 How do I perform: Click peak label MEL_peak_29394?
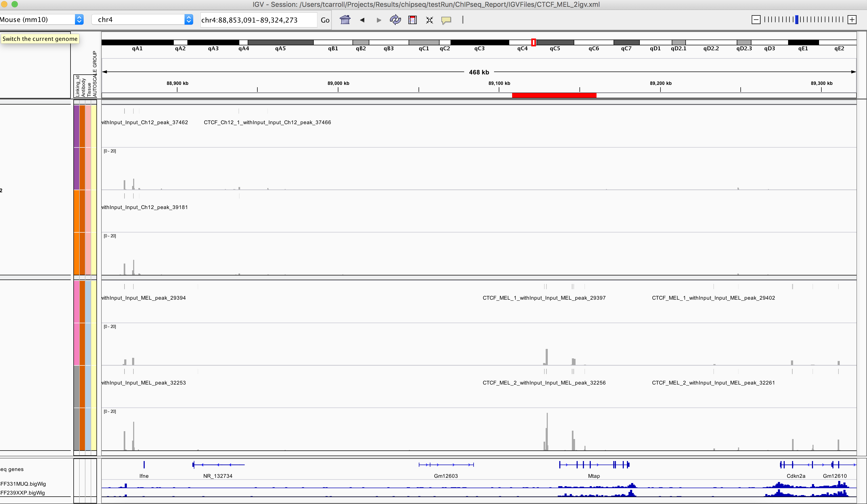(144, 298)
